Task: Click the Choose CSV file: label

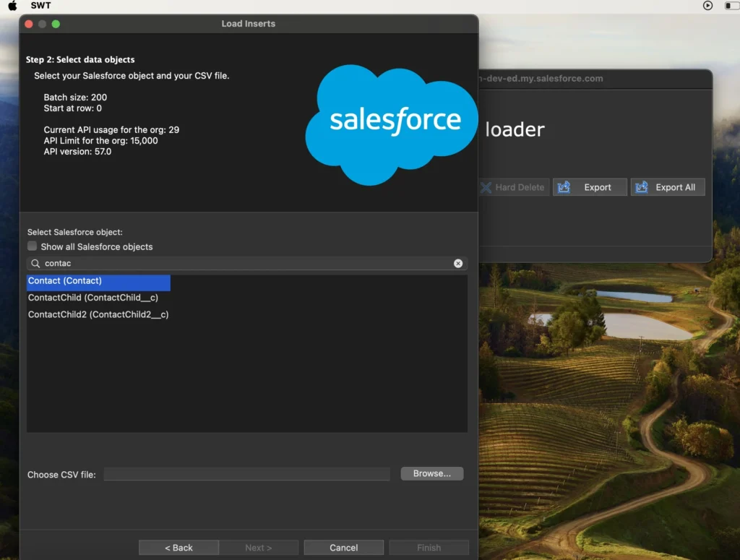Action: [x=61, y=475]
